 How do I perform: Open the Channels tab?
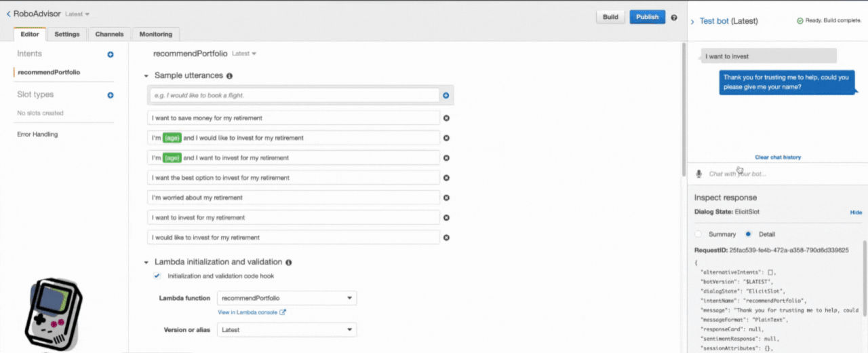(109, 34)
